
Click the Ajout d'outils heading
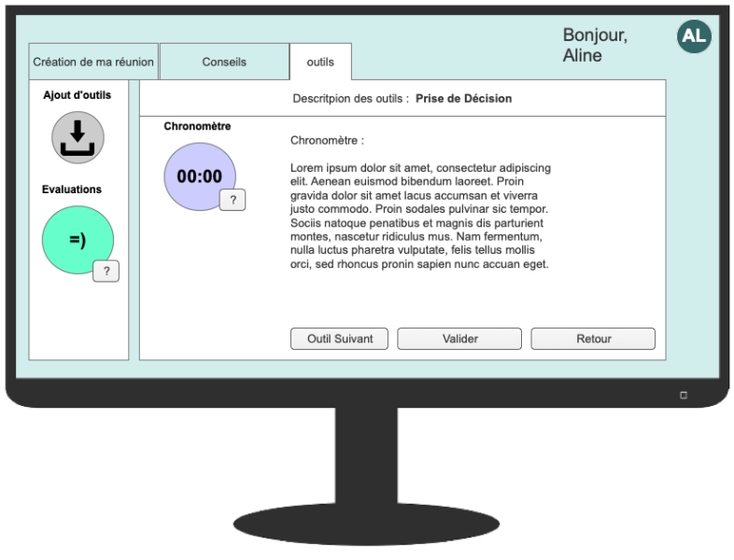click(x=78, y=95)
